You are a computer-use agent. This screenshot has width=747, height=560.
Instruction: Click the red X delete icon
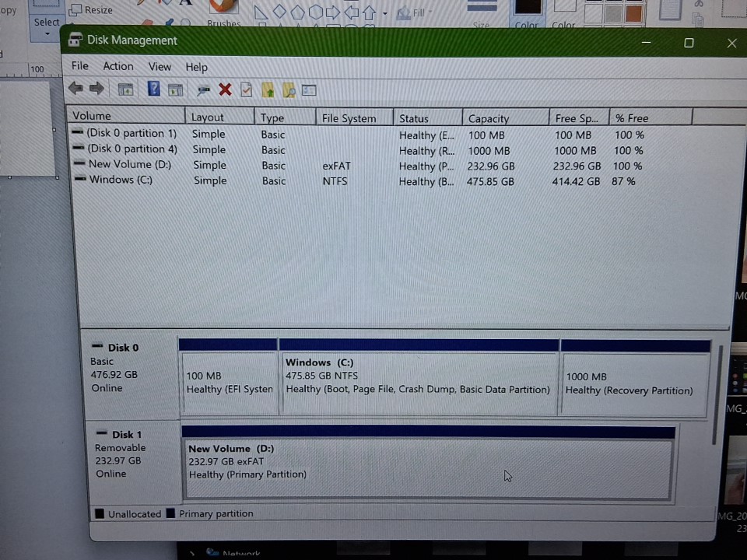point(225,89)
